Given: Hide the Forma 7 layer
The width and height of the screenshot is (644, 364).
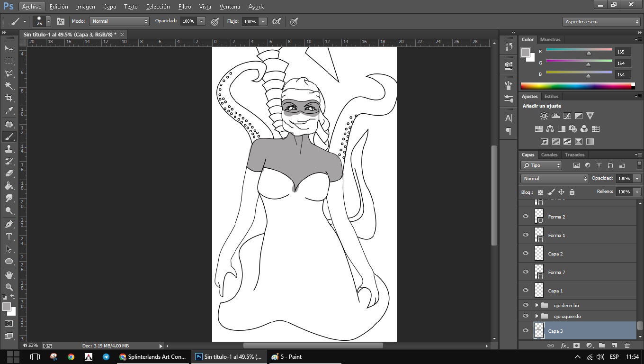Looking at the screenshot, I should click(526, 272).
